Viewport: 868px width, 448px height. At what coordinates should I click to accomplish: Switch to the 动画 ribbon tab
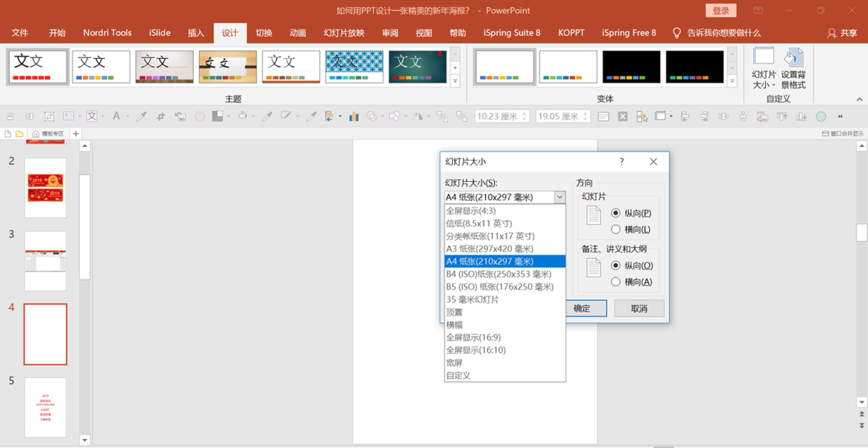[298, 33]
